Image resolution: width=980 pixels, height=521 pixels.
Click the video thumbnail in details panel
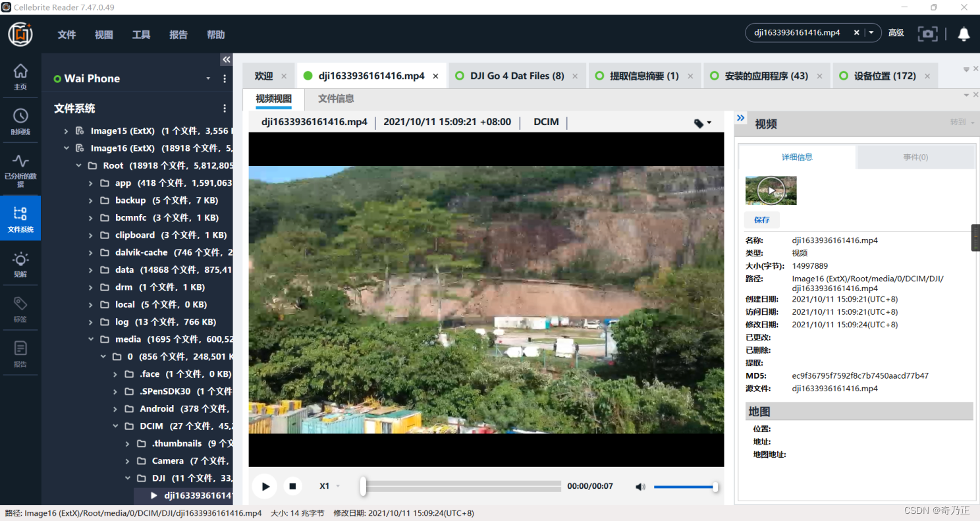coord(771,190)
